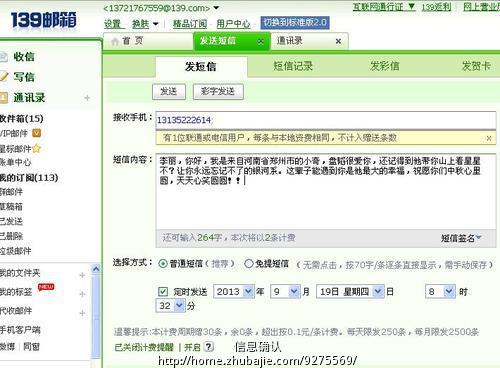This screenshot has width=500, height=368.
Task: Open the day dropdown showing 19日 星期四
Action: click(350, 292)
